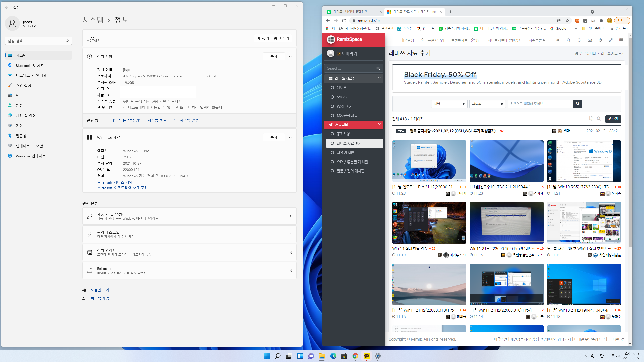Open the 제목 search field dropdown
This screenshot has width=644, height=362.
tap(449, 104)
